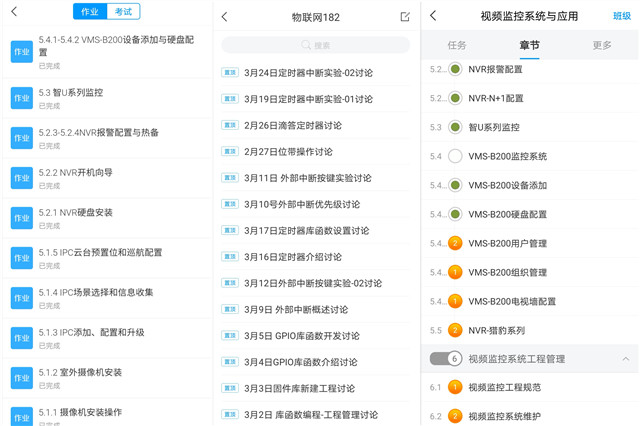Collapse the 视频监控系统工程管理 chapter section
The width and height of the screenshot is (640, 426).
[x=626, y=359]
